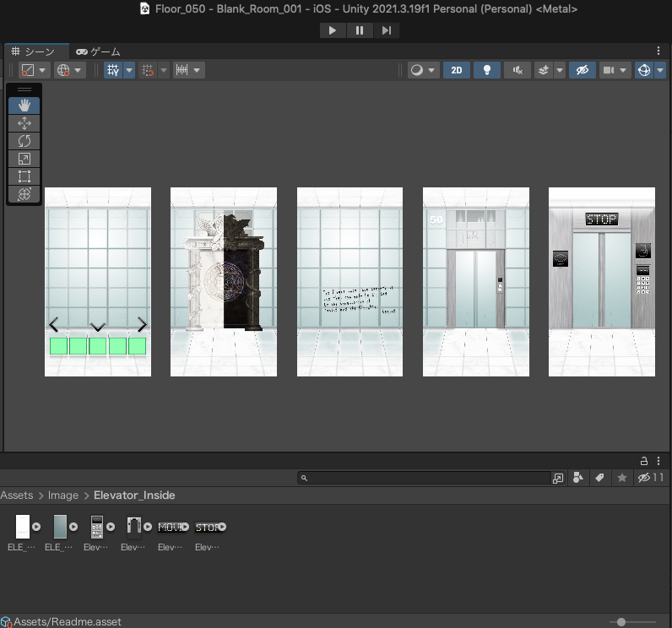Click the Step frame button
672x628 pixels.
coord(387,30)
